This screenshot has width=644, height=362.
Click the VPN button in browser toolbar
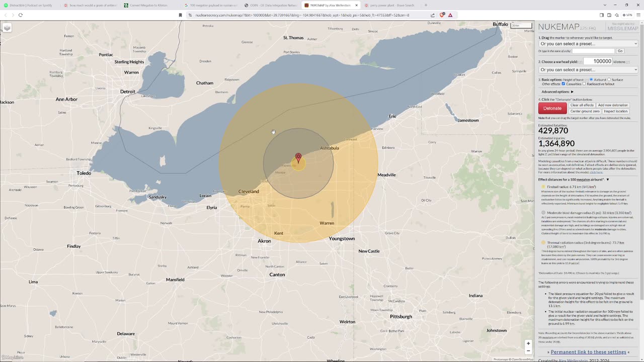click(x=627, y=15)
